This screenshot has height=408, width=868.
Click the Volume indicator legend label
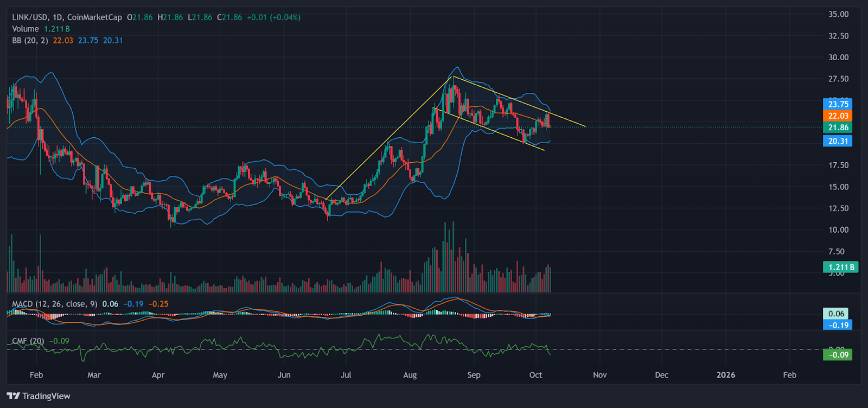point(25,29)
